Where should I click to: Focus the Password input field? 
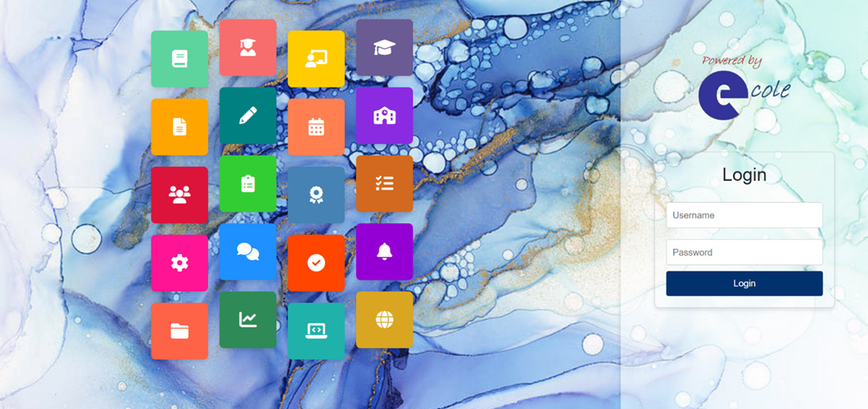(x=744, y=252)
